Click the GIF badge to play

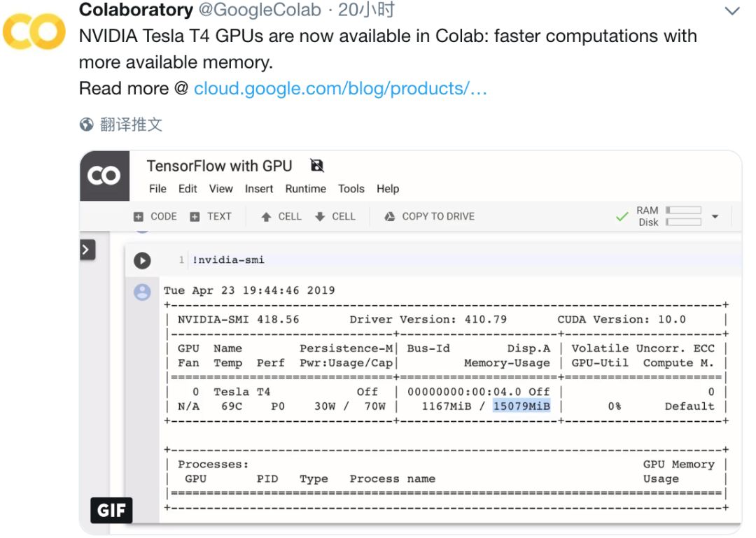click(111, 511)
